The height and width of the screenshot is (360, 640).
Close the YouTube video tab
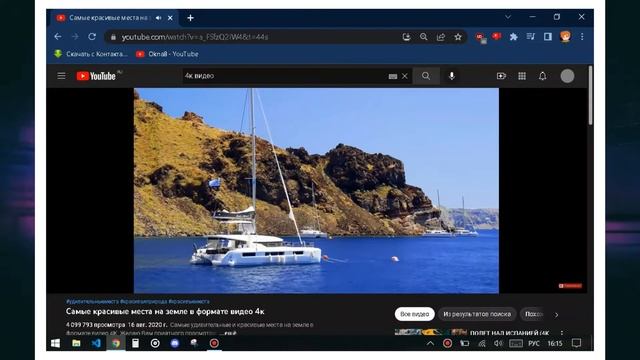click(x=170, y=18)
